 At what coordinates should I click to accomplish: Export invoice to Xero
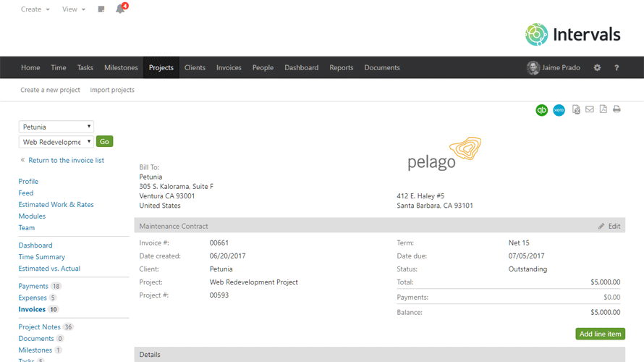pos(559,110)
